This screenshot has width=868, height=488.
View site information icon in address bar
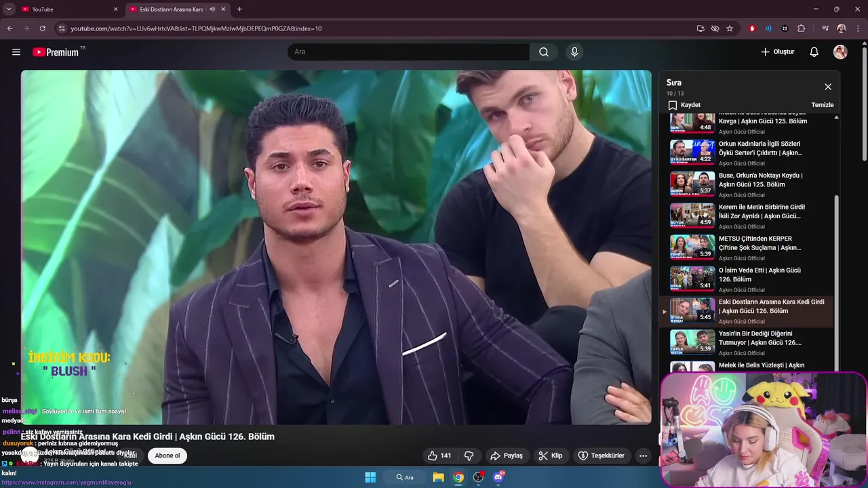tap(62, 28)
